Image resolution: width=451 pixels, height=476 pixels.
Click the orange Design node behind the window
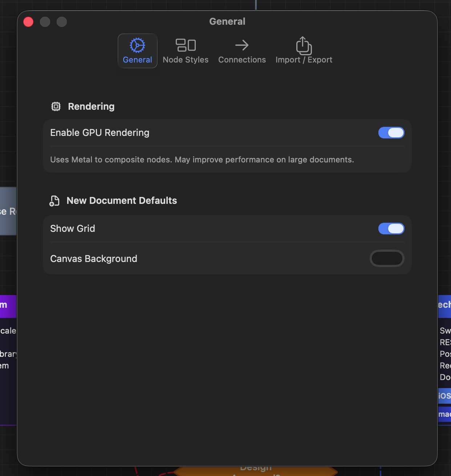tap(256, 471)
